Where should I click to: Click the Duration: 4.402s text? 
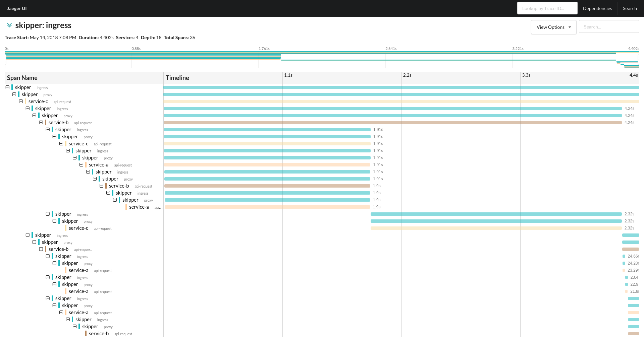(x=96, y=38)
